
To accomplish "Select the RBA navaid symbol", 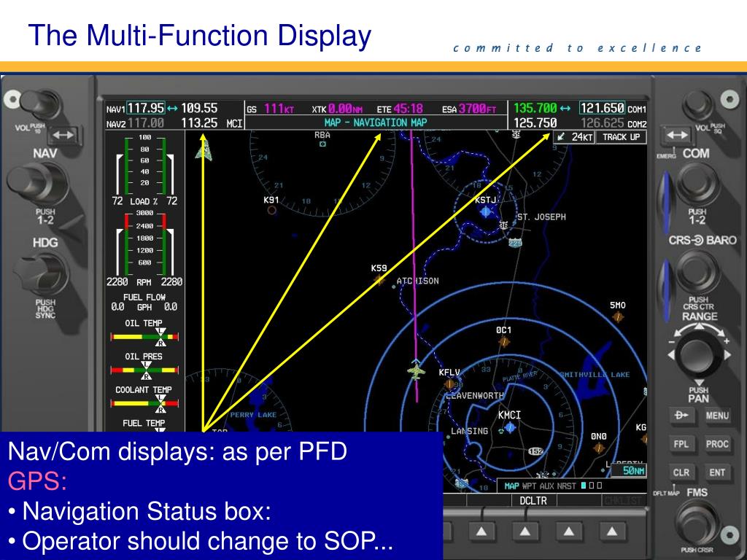I will (322, 144).
